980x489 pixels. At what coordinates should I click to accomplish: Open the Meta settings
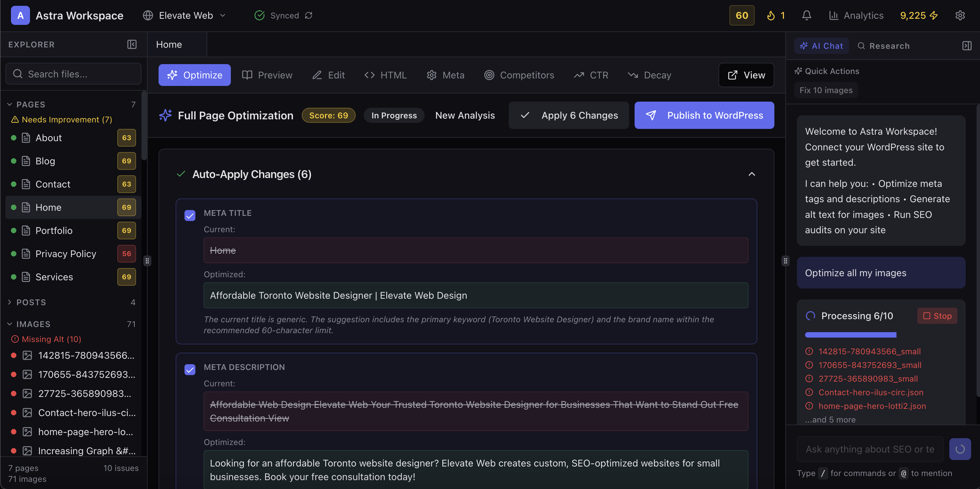click(x=445, y=75)
